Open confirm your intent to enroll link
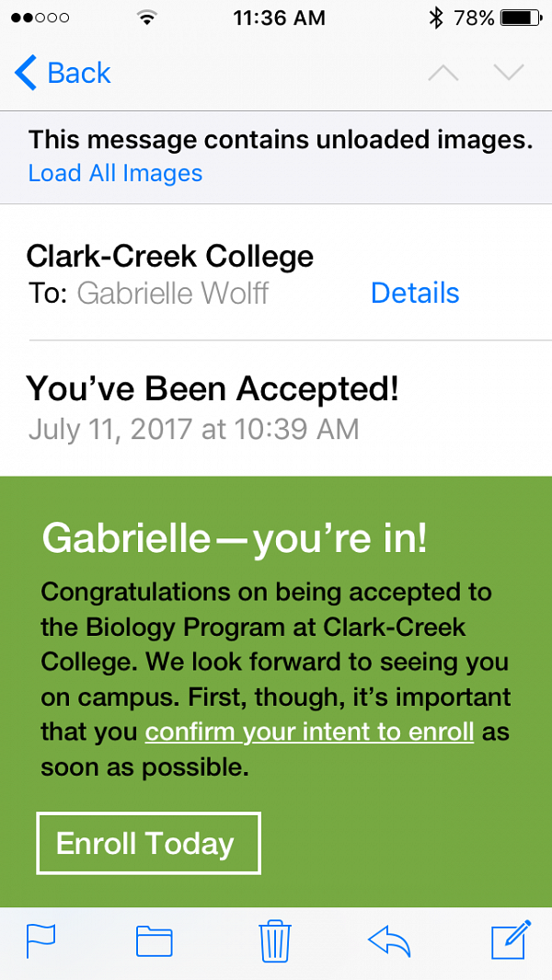Viewport: 552px width, 980px height. click(x=309, y=732)
